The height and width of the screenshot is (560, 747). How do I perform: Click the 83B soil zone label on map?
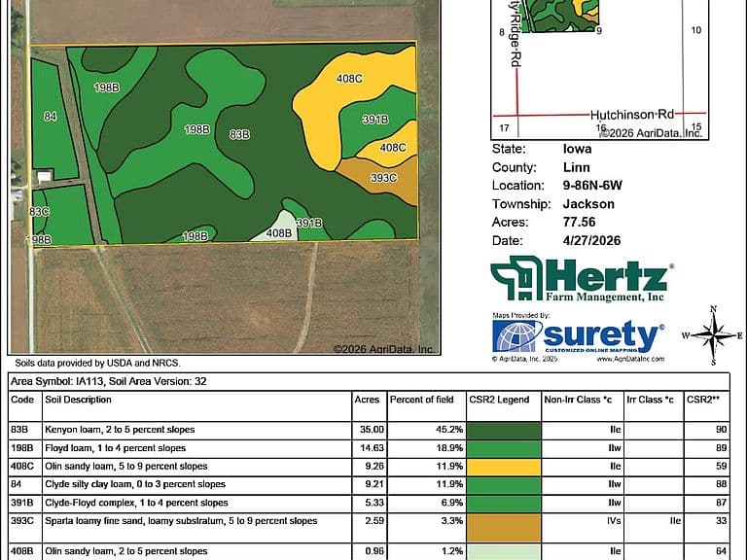tap(239, 135)
